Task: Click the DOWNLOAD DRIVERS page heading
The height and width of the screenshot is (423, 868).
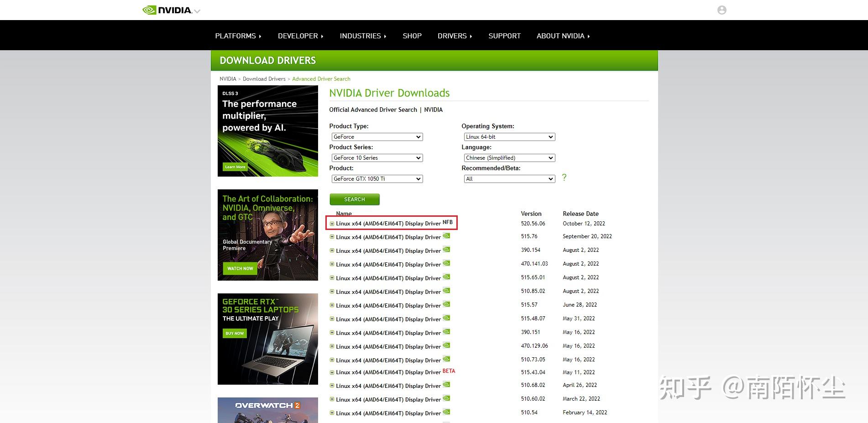Action: coord(268,60)
